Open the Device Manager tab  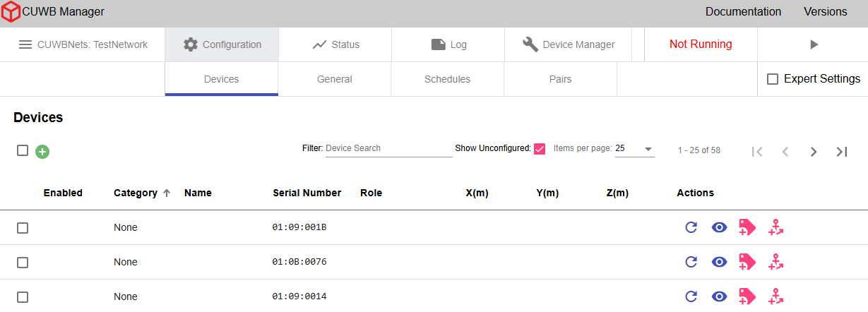569,44
